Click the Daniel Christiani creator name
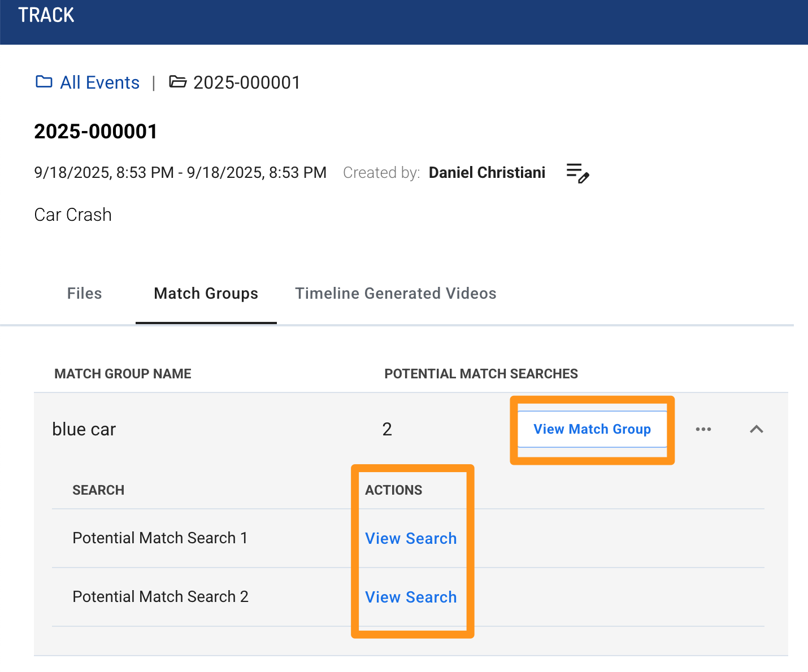 [487, 173]
